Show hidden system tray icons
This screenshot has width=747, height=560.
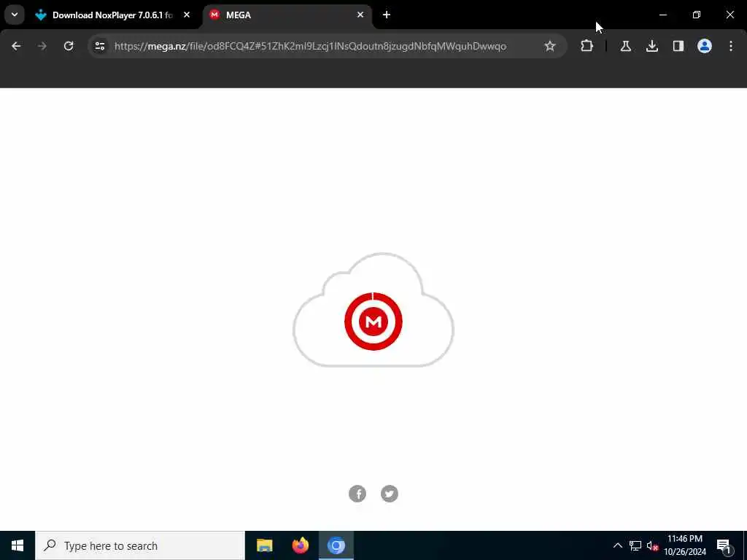coord(617,545)
